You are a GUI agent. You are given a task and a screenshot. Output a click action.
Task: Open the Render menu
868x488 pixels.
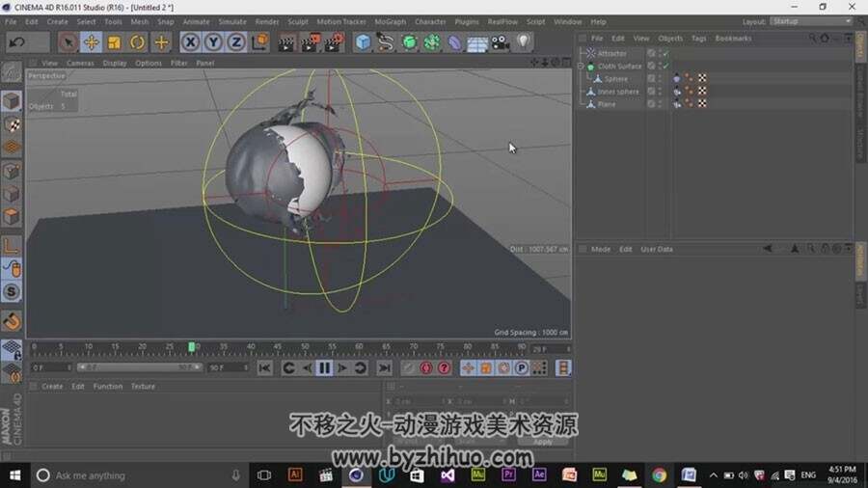pyautogui.click(x=267, y=21)
